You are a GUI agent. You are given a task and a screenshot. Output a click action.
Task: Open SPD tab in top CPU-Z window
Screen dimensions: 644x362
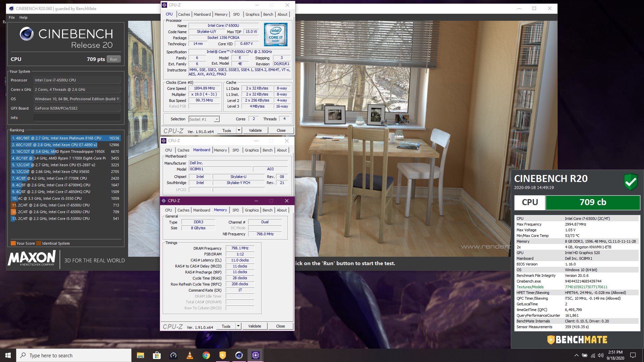pyautogui.click(x=236, y=14)
